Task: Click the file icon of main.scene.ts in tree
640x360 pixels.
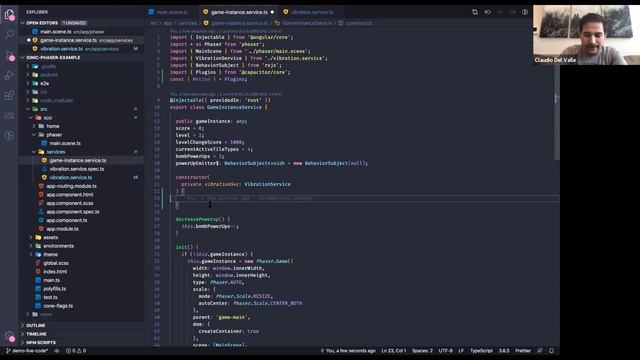Action: coord(44,143)
